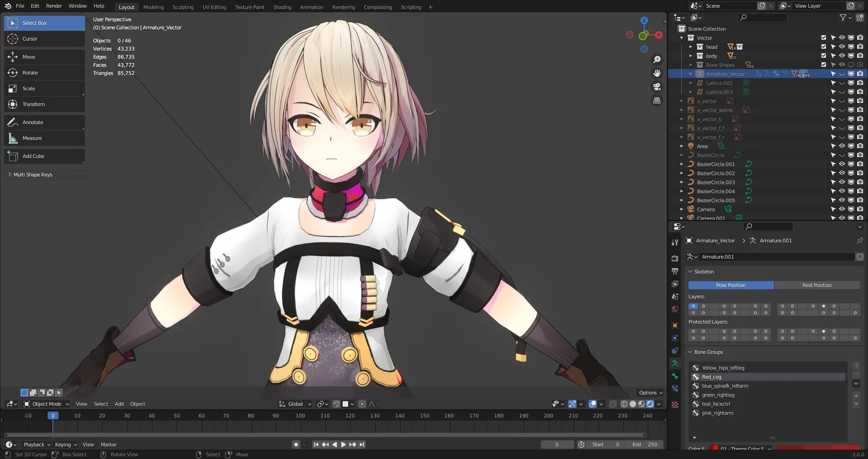Hide BezierCircle.001 in viewport

click(x=842, y=164)
